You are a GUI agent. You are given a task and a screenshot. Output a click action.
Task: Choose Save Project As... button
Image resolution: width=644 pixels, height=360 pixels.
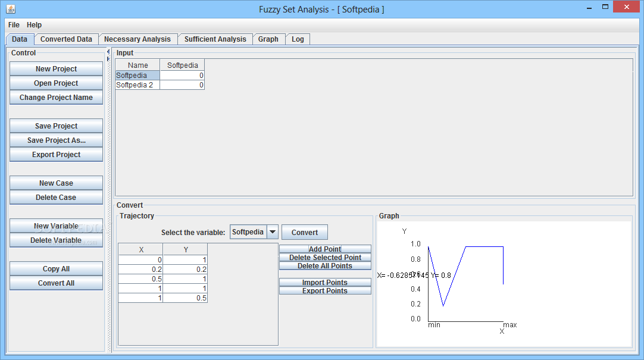coord(57,140)
